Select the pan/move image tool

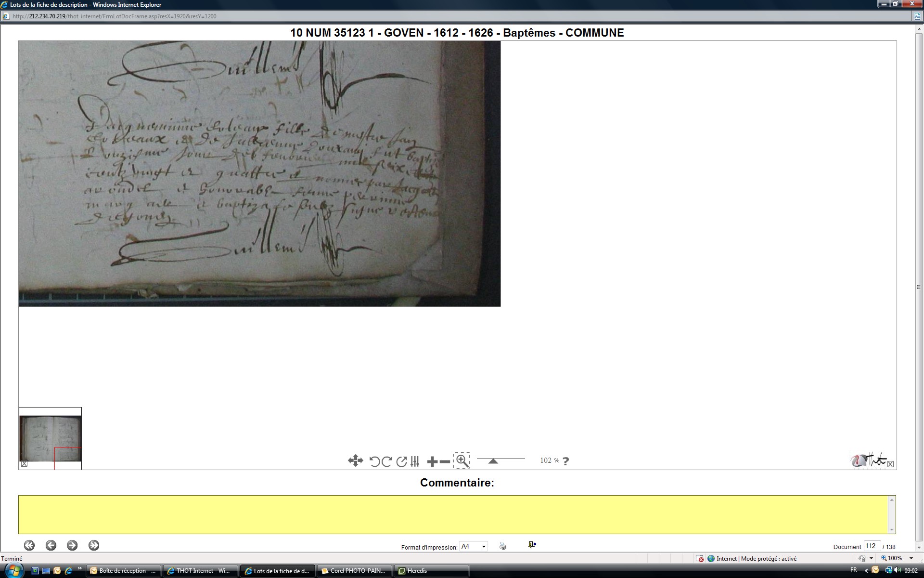355,461
